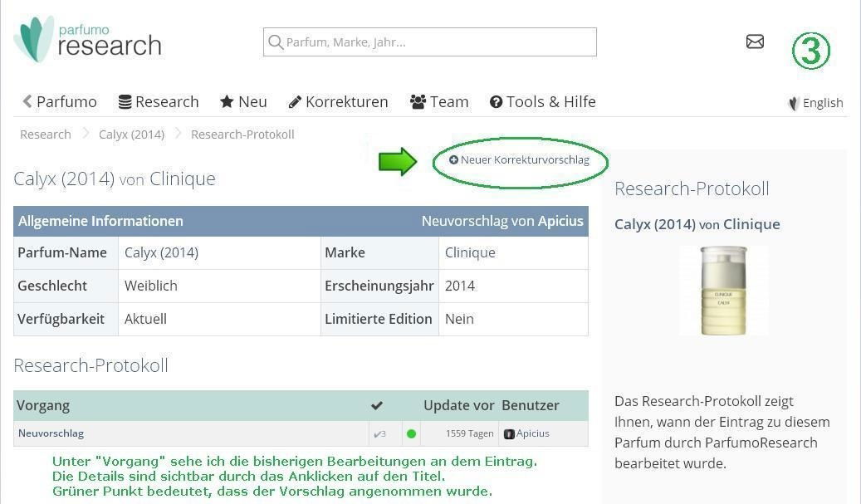
Task: Open the messages envelope icon
Action: [755, 42]
